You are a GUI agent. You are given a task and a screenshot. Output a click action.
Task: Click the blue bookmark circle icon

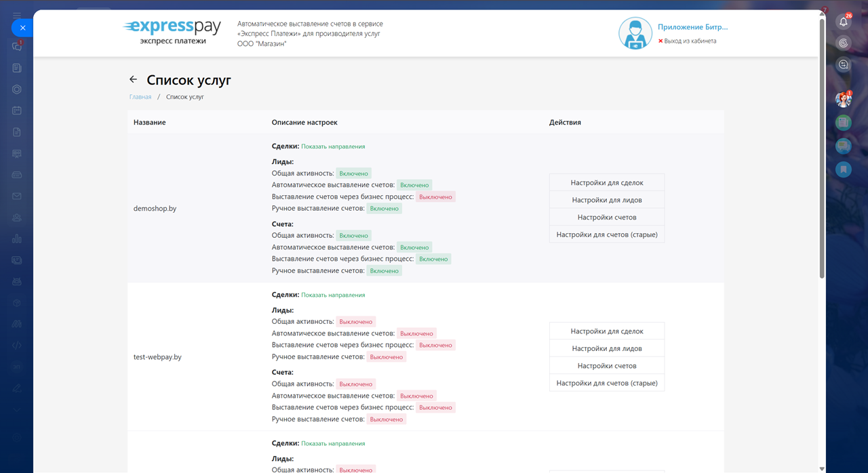[844, 169]
